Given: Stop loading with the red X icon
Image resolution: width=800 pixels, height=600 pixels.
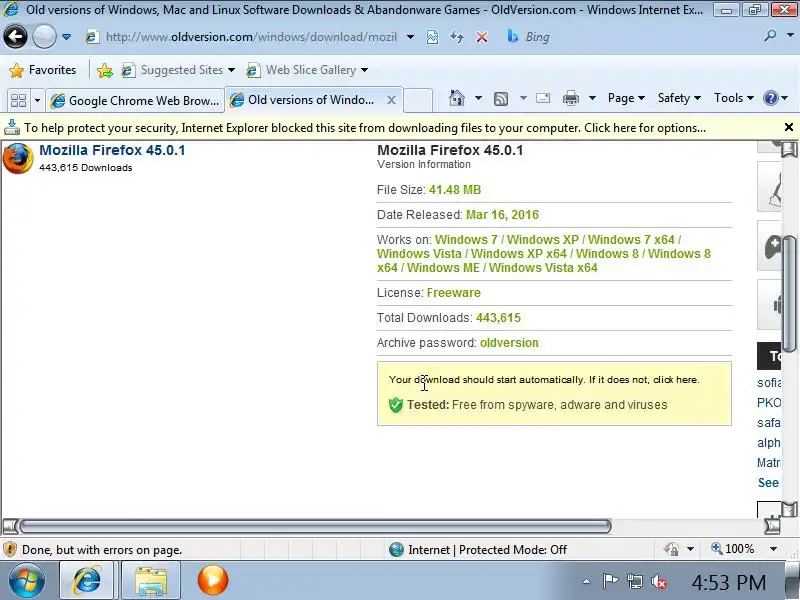Looking at the screenshot, I should 481,37.
